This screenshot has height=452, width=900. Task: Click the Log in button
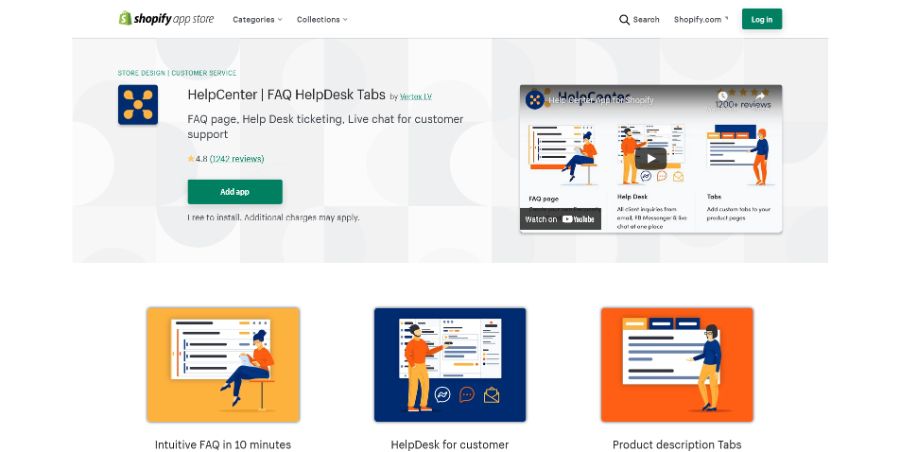click(x=762, y=19)
